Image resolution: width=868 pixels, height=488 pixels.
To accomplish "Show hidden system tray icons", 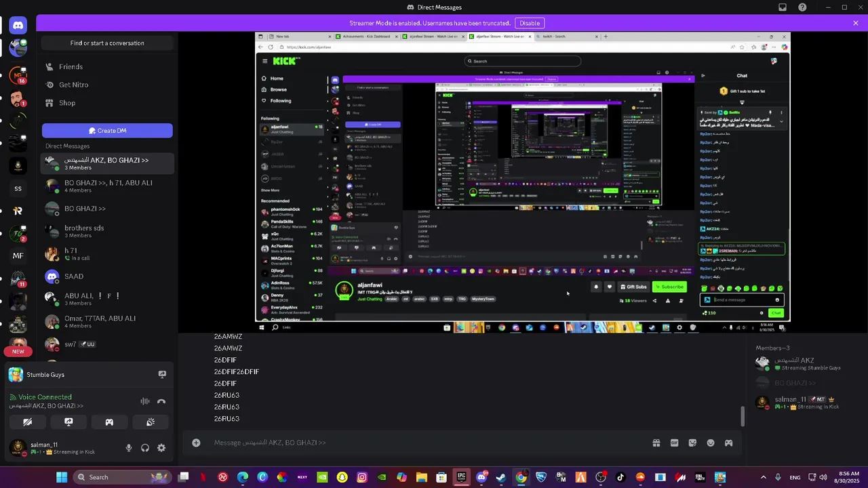I will 763,477.
